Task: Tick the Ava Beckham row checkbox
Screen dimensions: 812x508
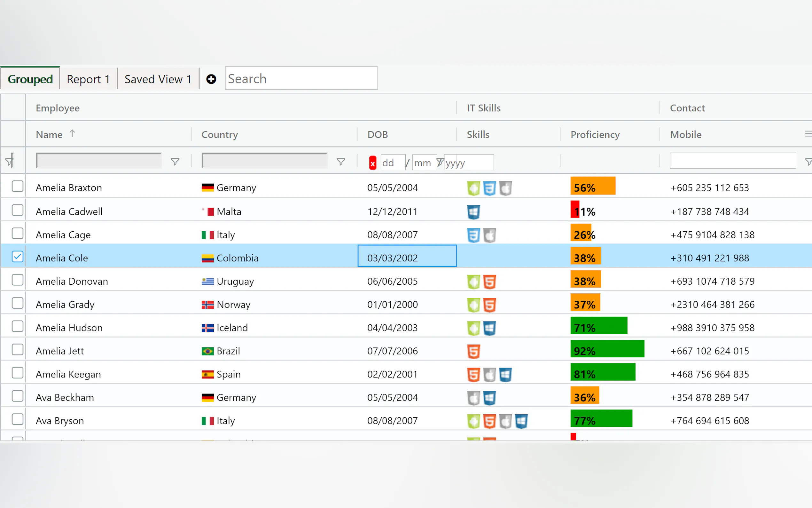Action: (x=17, y=396)
